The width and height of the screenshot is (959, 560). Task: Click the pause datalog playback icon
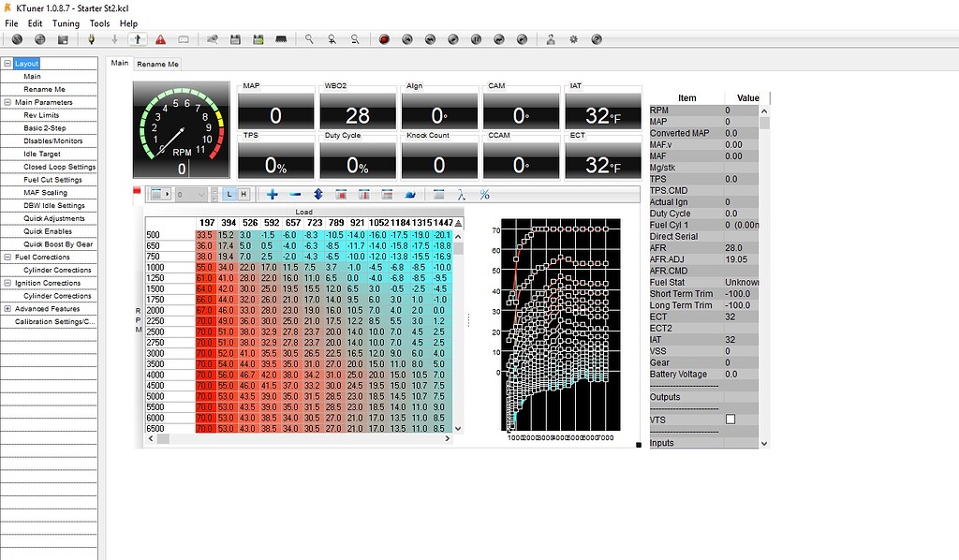tap(476, 38)
